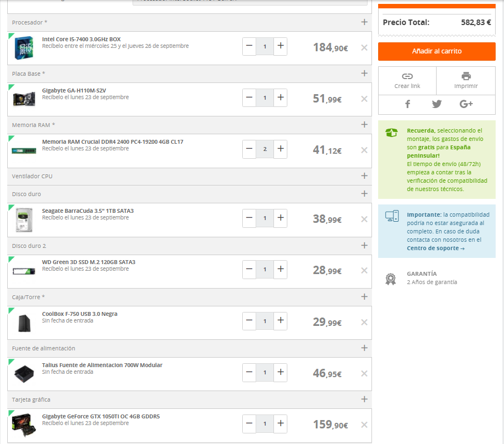
Task: Decrease Gigabyte GTX 1050TI quantity
Action: pyautogui.click(x=249, y=423)
